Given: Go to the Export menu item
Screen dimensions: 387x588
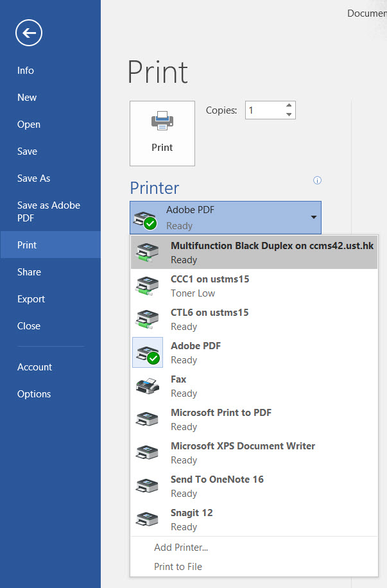Looking at the screenshot, I should pyautogui.click(x=31, y=299).
